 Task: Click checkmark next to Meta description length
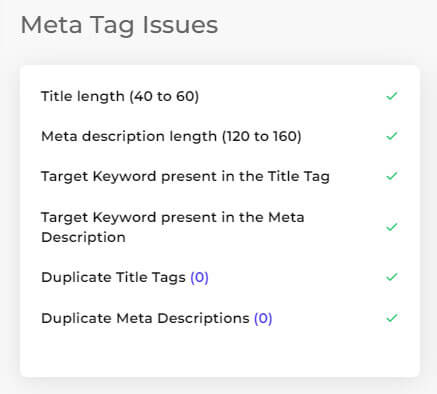[392, 136]
